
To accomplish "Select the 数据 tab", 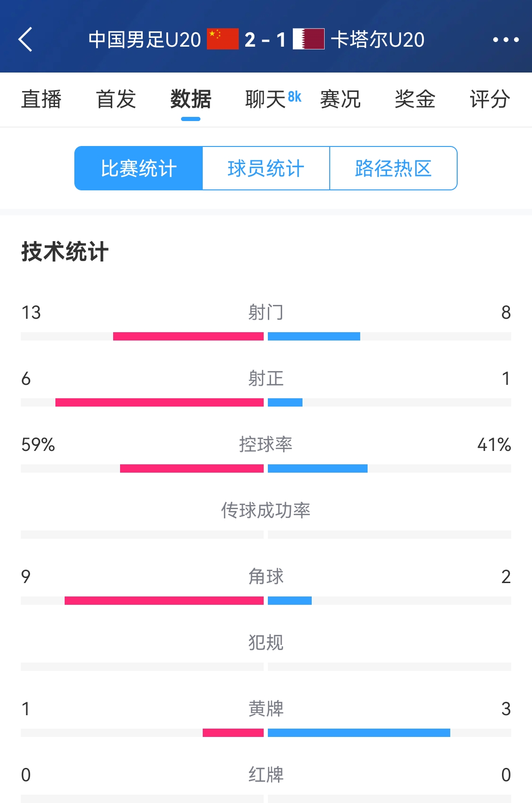I will tap(191, 99).
